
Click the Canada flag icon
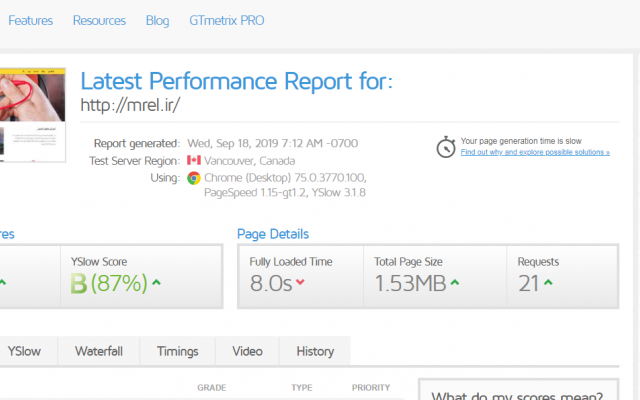[194, 160]
